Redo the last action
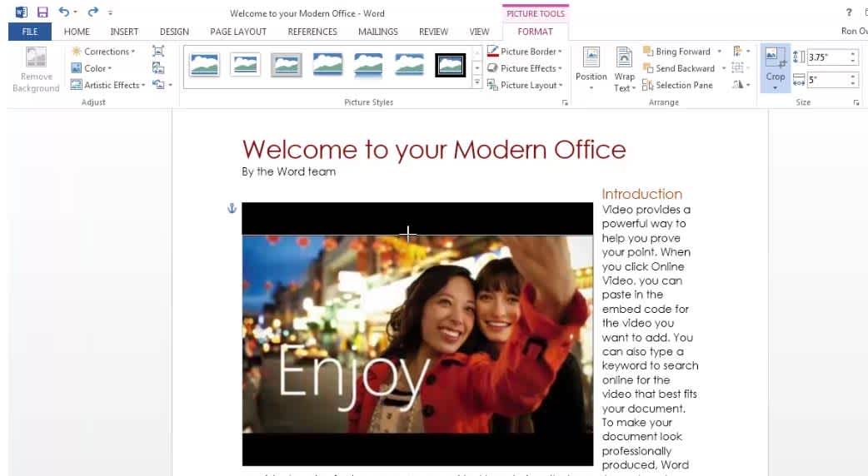This screenshot has width=868, height=476. point(93,12)
